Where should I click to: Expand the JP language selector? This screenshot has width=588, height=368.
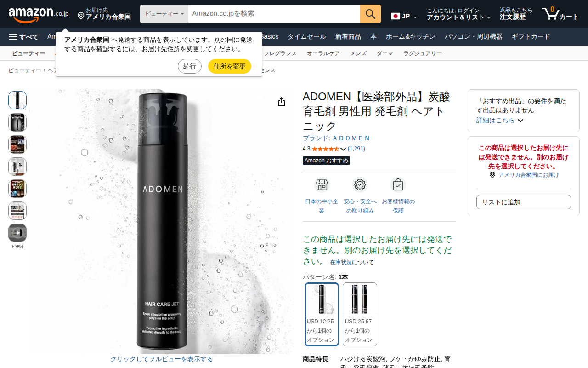point(404,17)
